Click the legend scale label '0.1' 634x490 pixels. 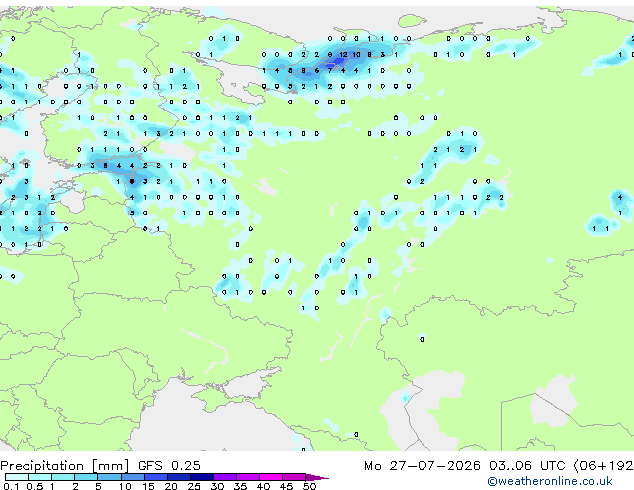coord(11,486)
